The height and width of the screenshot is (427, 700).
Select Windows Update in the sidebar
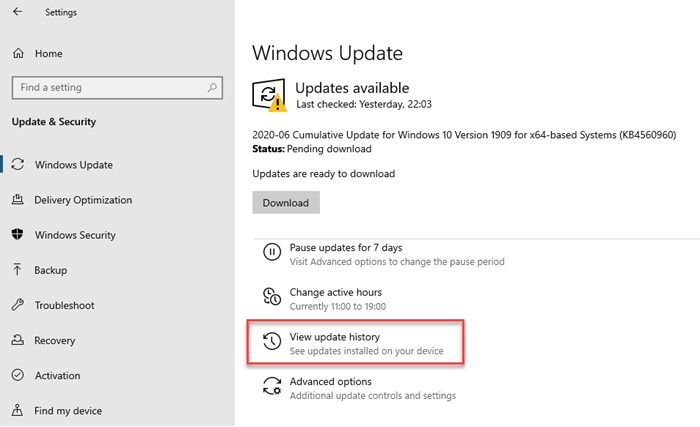click(x=74, y=165)
